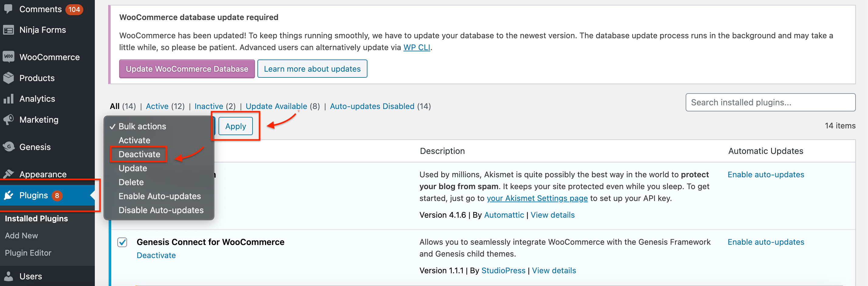Choose Delete in the Bulk actions menu

point(131,182)
